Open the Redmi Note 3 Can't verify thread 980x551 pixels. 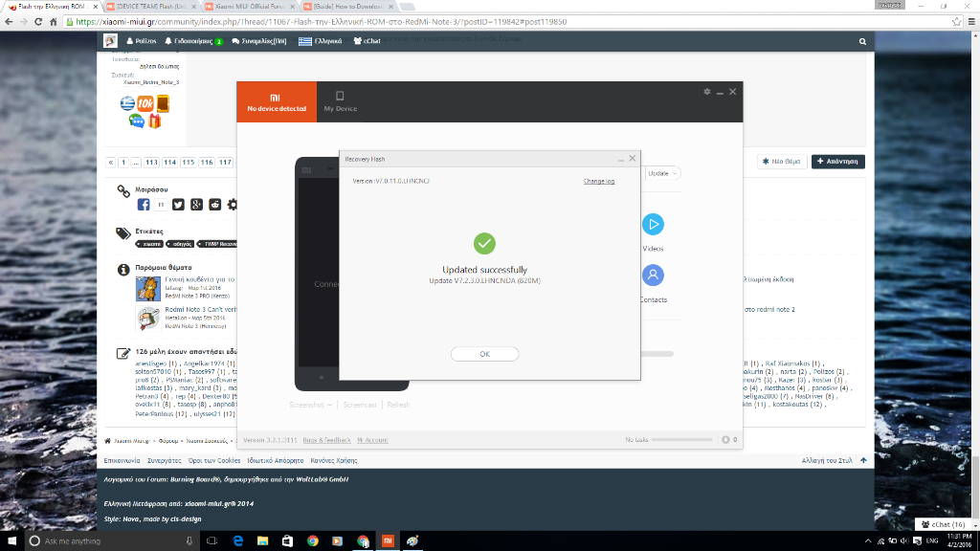coord(201,309)
